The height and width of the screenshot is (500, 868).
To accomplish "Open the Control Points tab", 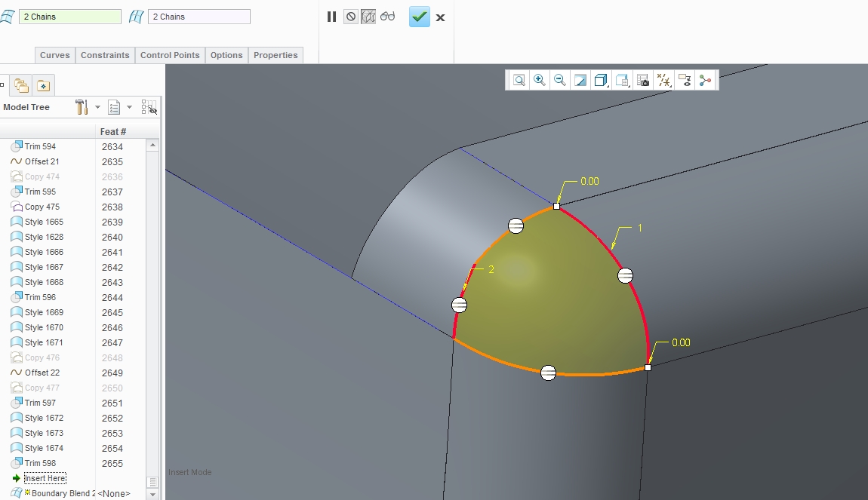I will [x=170, y=55].
